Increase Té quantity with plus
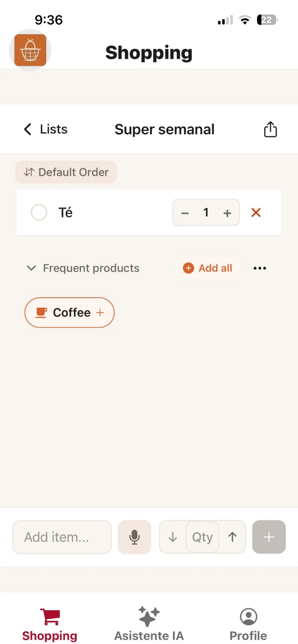 tap(227, 213)
